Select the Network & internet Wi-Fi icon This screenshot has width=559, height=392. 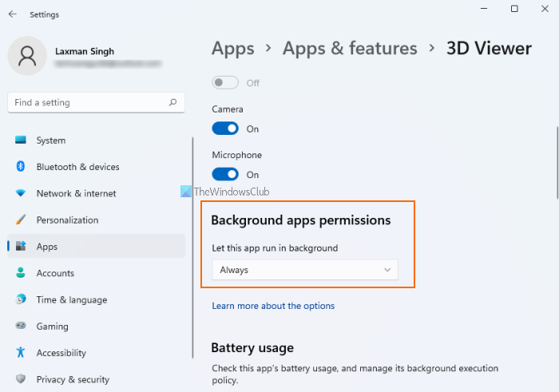[21, 193]
